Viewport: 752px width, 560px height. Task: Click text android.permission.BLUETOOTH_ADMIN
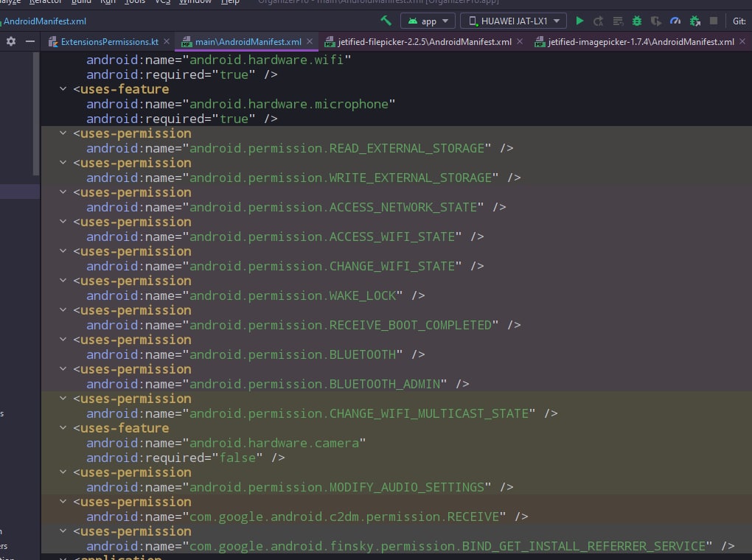tap(315, 385)
